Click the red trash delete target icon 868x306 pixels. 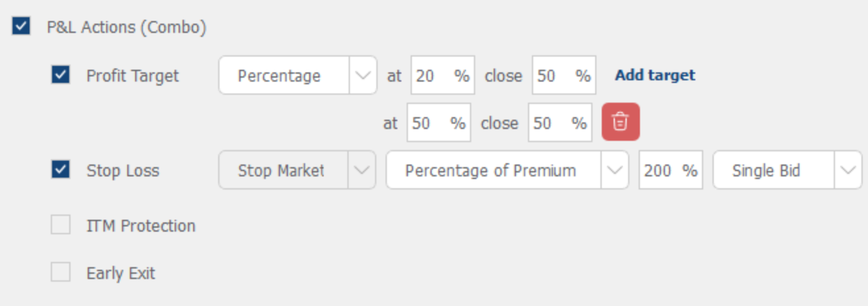click(620, 122)
